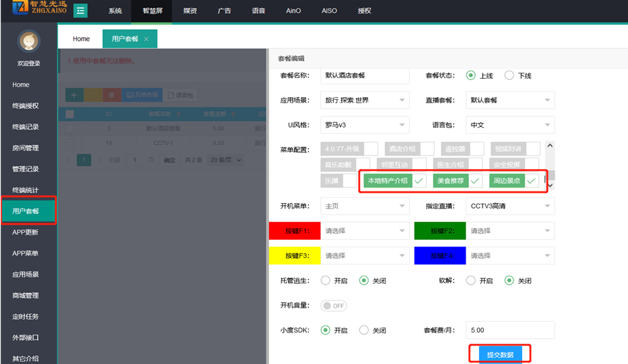Enable 托管逃生 by selecting 开启

pyautogui.click(x=326, y=280)
